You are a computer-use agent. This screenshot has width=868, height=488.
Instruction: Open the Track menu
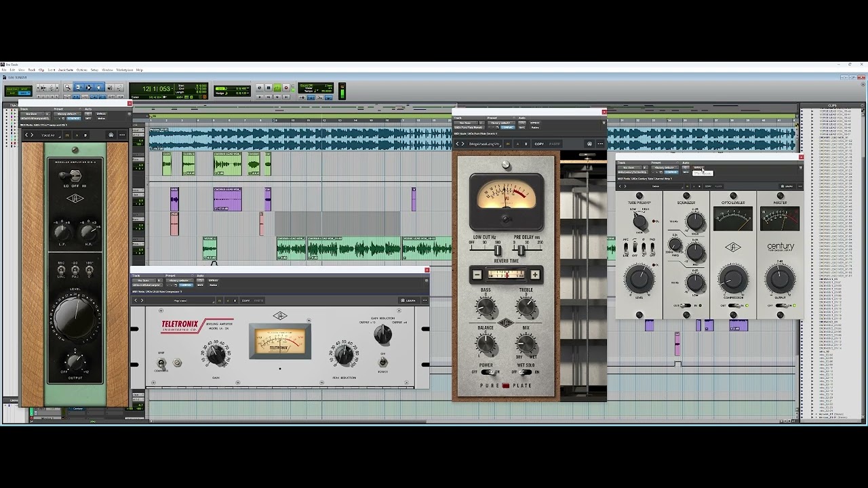pos(31,70)
